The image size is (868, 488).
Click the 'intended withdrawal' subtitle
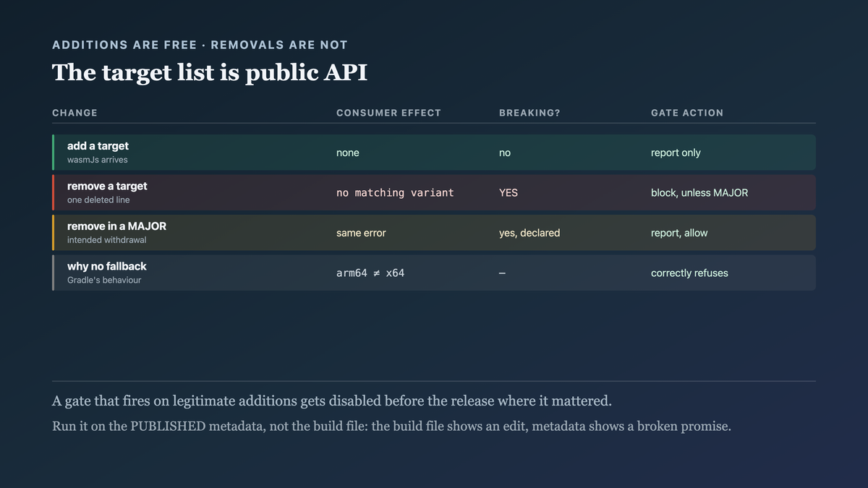[x=107, y=240]
